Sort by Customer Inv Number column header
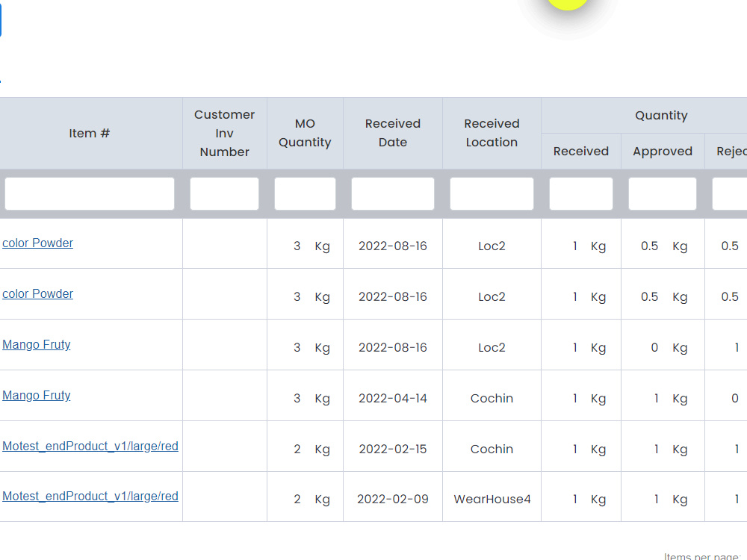747x560 pixels. tap(224, 134)
